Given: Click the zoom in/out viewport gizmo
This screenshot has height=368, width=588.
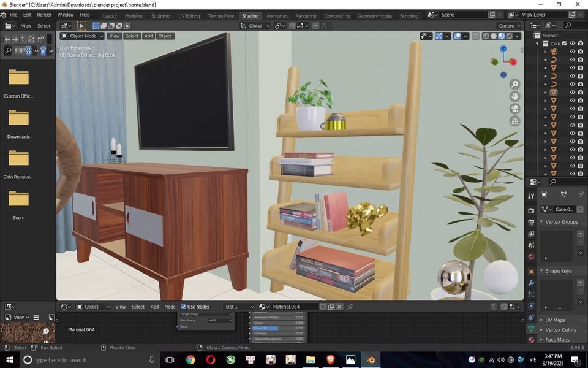Looking at the screenshot, I should 514,84.
